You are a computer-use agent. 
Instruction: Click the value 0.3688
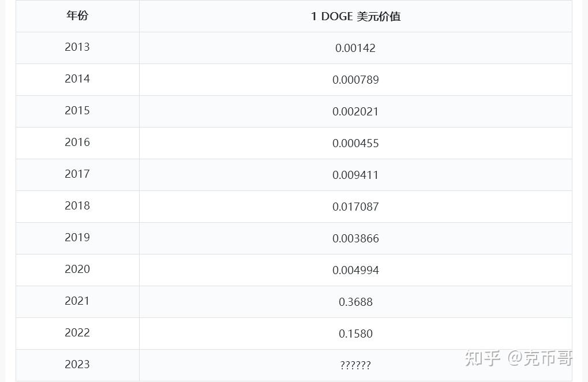(x=355, y=302)
